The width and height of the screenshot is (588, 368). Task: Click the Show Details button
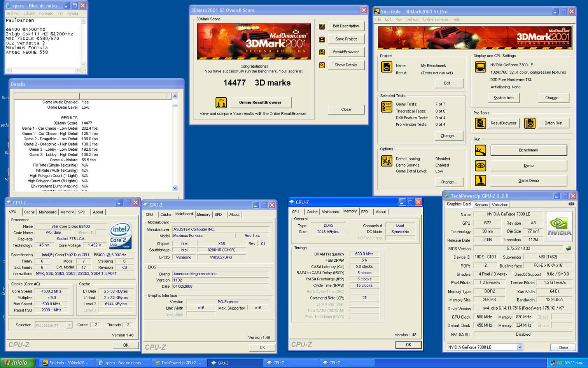(346, 65)
